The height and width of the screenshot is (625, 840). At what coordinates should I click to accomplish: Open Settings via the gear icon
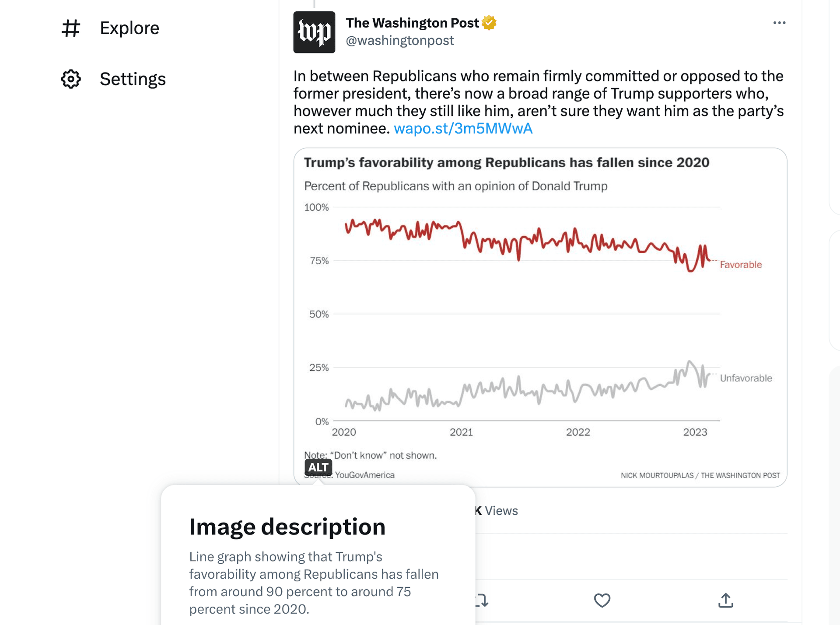[x=71, y=79]
